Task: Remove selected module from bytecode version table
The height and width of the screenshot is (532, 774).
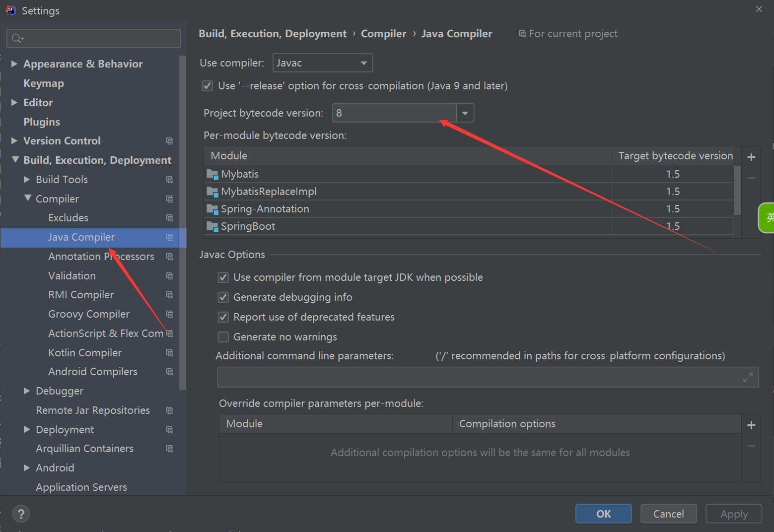Action: [x=752, y=178]
